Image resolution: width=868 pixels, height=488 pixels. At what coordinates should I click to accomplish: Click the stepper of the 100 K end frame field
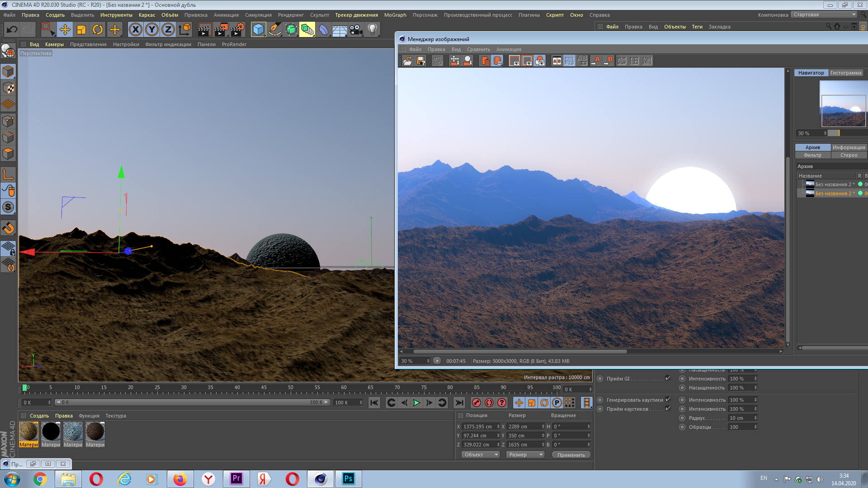361,403
